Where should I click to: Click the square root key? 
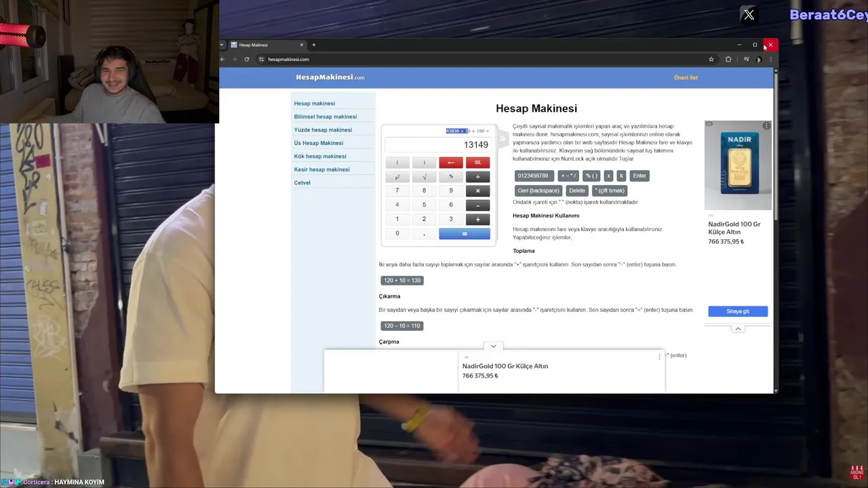pyautogui.click(x=424, y=177)
